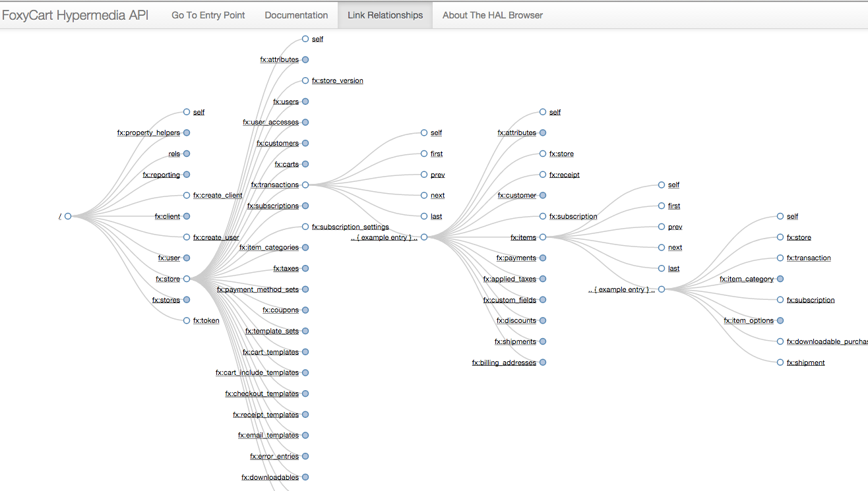Open the fx:error_entries link label
The width and height of the screenshot is (868, 491).
pyautogui.click(x=274, y=457)
